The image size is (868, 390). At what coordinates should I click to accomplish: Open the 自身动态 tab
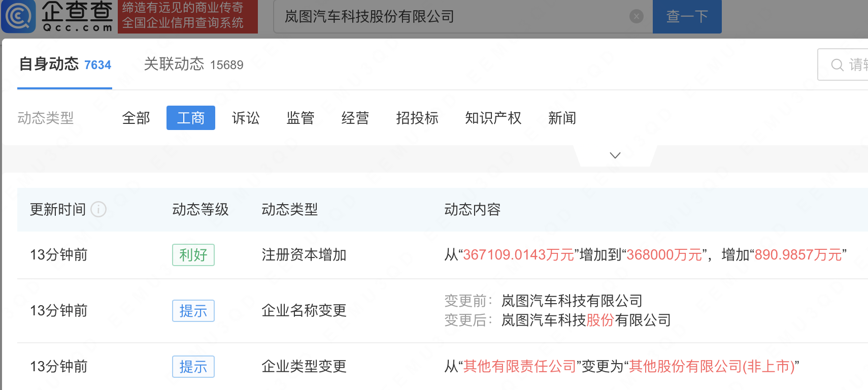pyautogui.click(x=65, y=64)
